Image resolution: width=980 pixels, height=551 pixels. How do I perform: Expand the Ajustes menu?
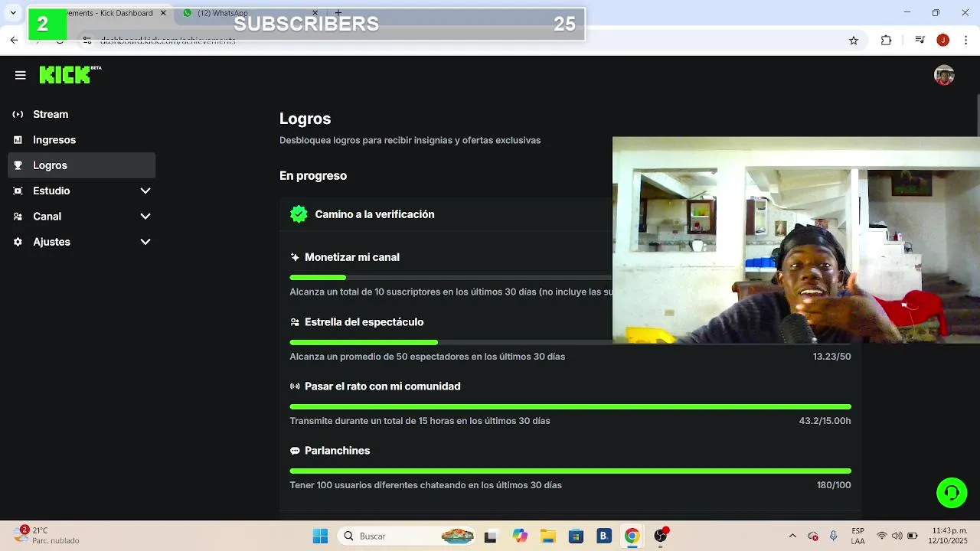[x=145, y=242]
